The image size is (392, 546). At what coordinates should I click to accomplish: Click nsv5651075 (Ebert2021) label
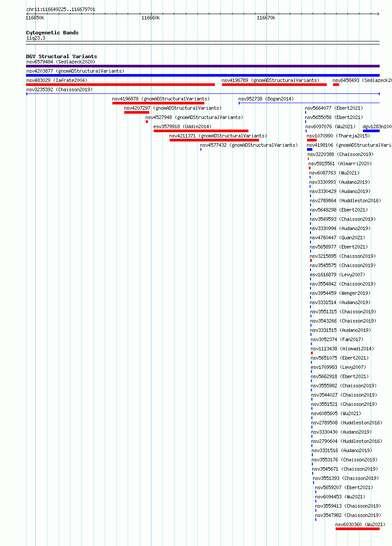[x=340, y=358]
